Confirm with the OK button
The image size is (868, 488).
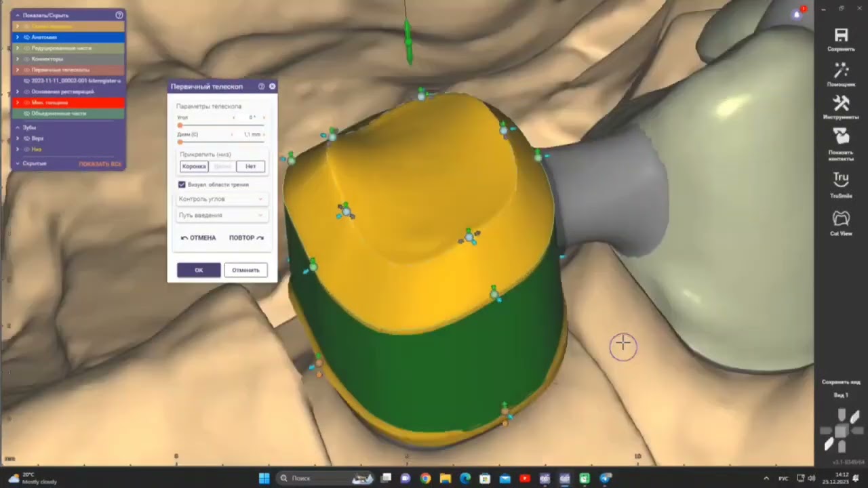pos(199,270)
